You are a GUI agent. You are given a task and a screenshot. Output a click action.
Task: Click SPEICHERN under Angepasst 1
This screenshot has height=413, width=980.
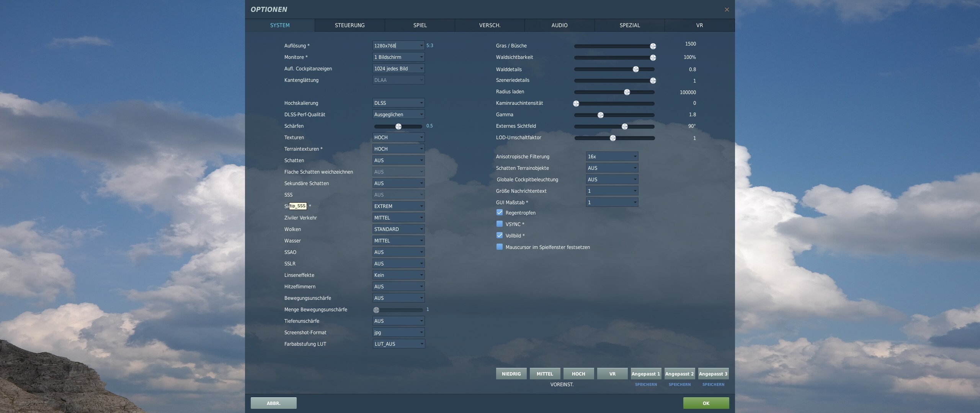(646, 384)
